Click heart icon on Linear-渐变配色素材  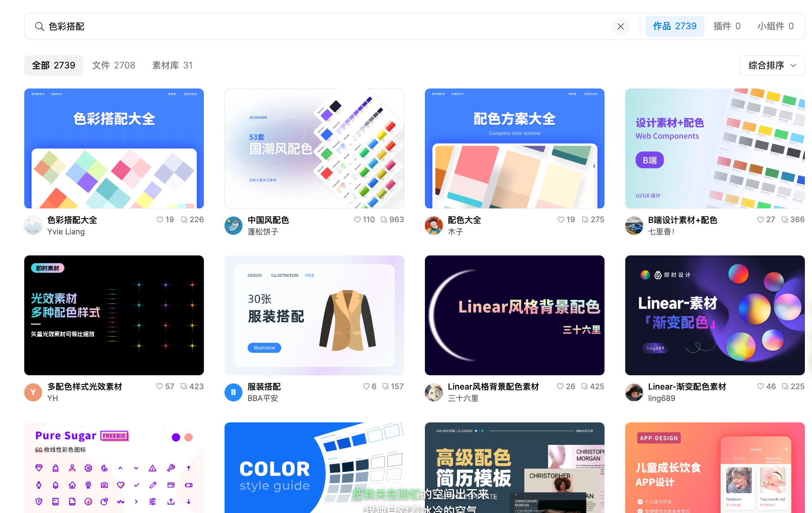coord(760,386)
